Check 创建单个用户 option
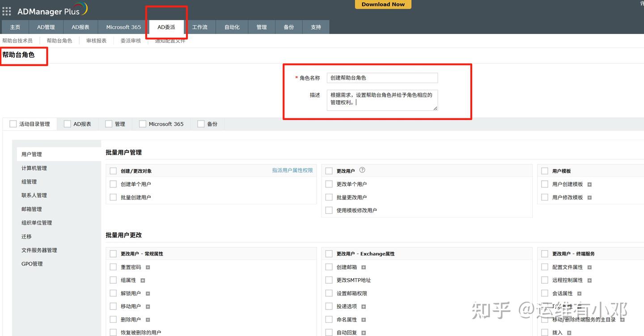Screen dimensions: 644x336 [x=113, y=184]
